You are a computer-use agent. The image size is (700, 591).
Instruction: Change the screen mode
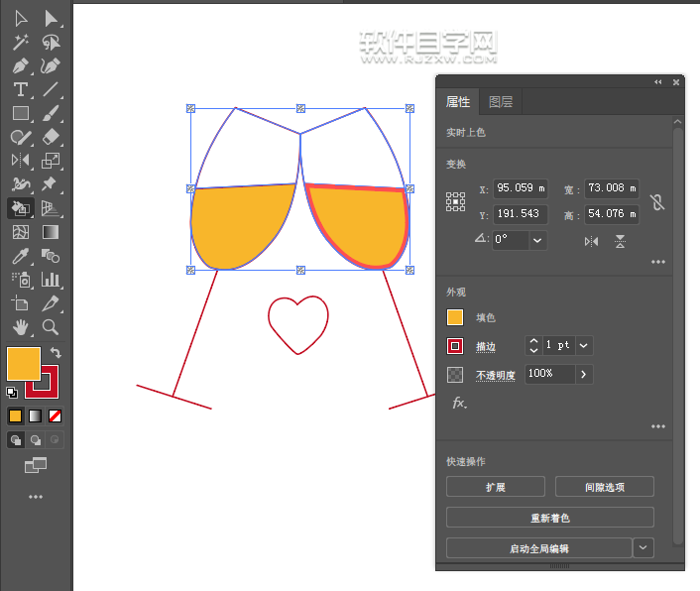(36, 465)
